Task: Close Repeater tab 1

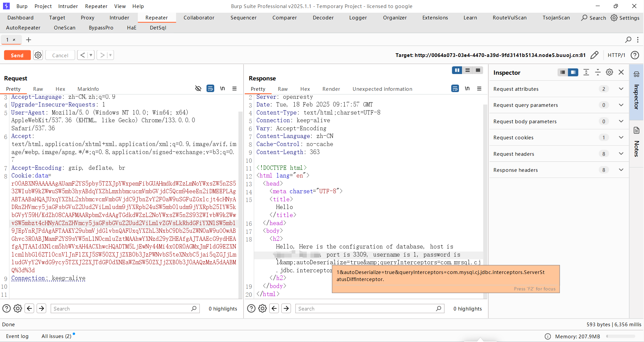Action: coord(14,40)
